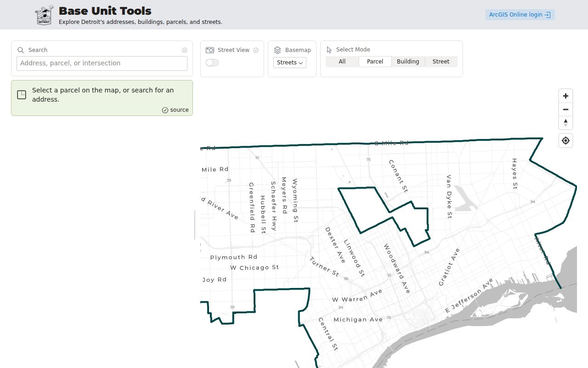The image size is (588, 368).
Task: Click the Hayes St label
Action: (x=514, y=174)
